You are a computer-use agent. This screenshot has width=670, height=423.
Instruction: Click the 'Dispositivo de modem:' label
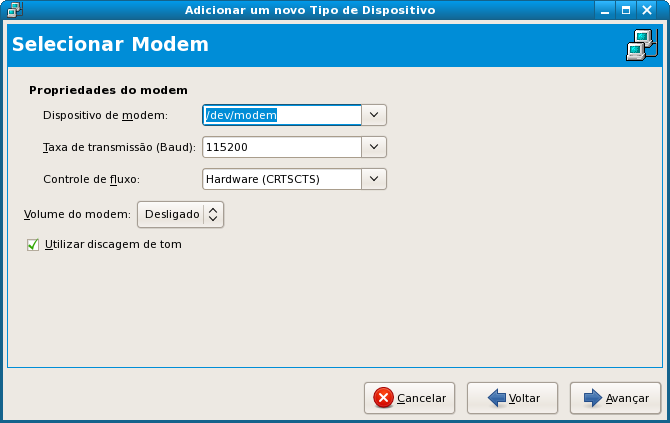(106, 115)
